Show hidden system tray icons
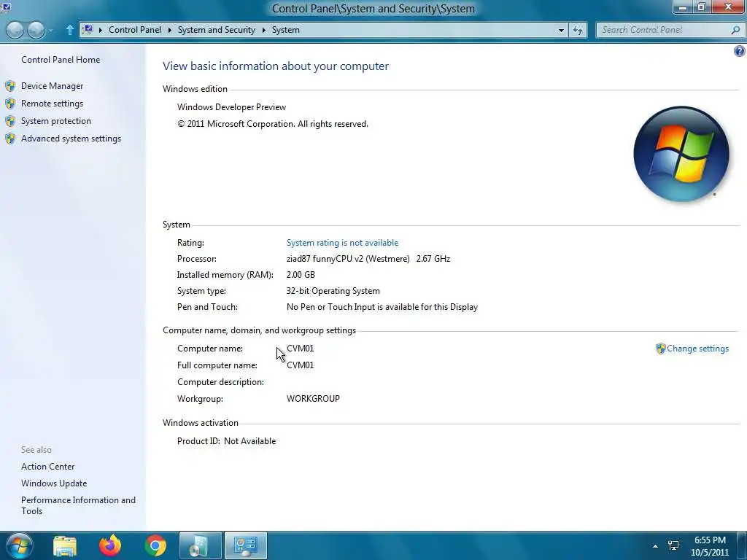This screenshot has width=747, height=560. tap(656, 546)
